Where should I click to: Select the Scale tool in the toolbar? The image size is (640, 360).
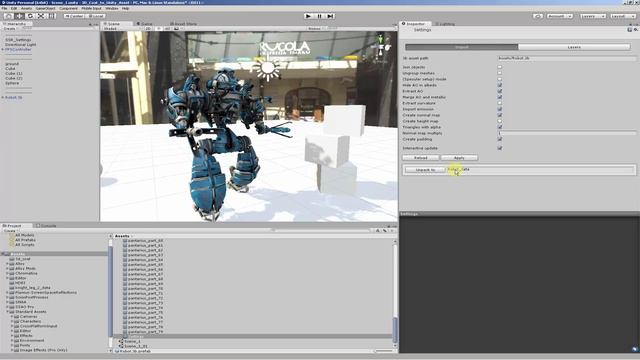[41, 16]
